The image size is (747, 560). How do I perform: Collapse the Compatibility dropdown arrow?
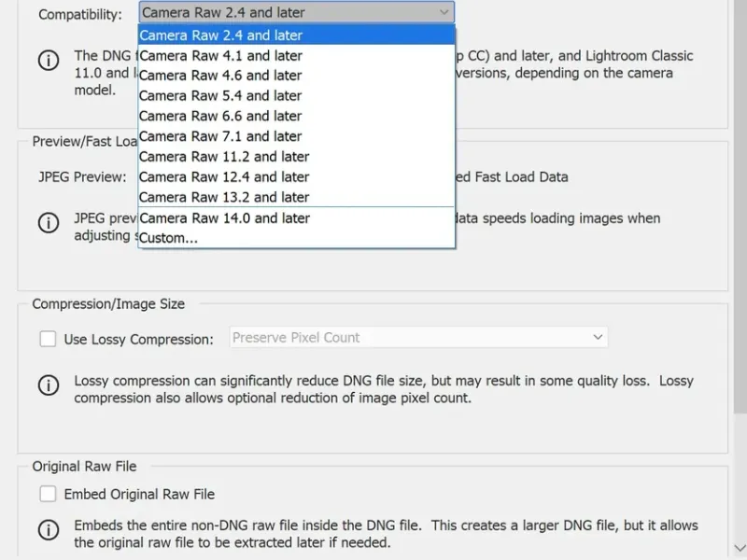(444, 13)
